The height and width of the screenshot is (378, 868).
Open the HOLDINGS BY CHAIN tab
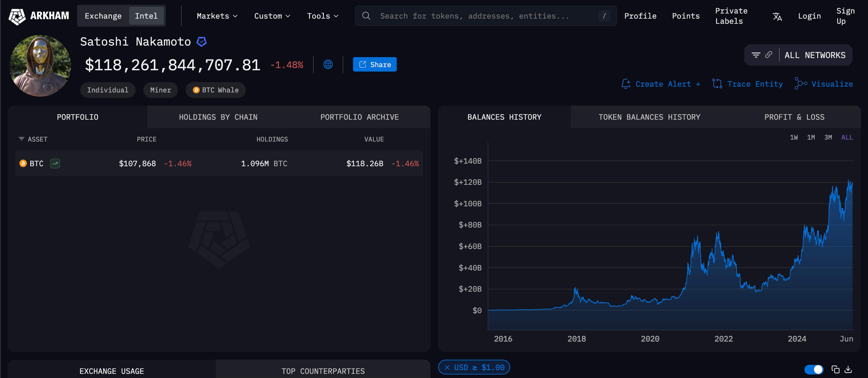218,117
